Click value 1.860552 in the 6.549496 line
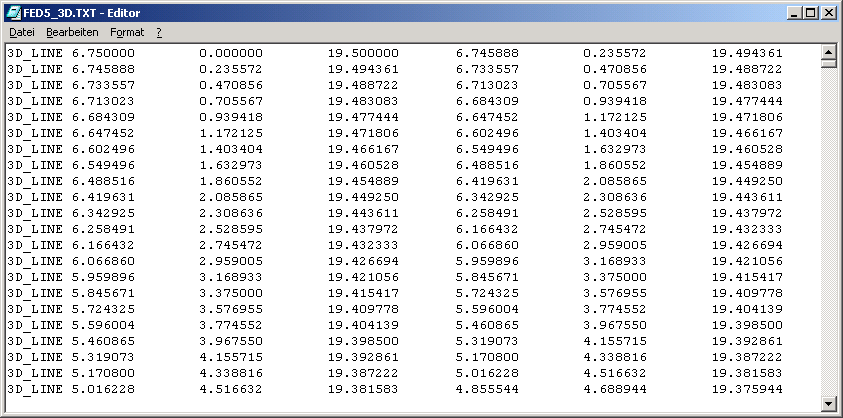The image size is (843, 418). tap(615, 165)
